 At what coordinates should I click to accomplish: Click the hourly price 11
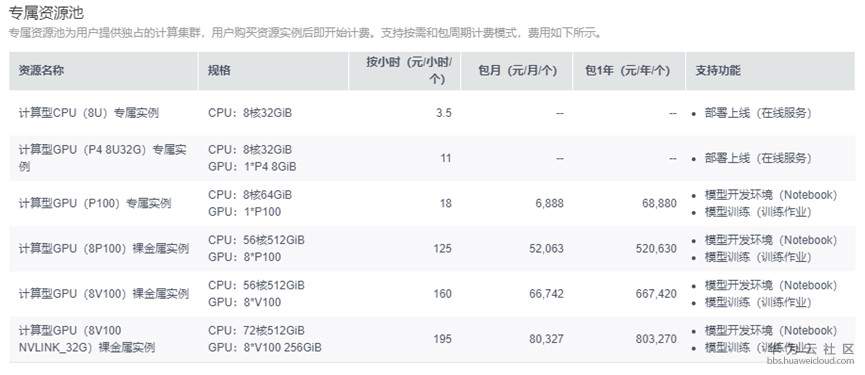click(x=446, y=158)
